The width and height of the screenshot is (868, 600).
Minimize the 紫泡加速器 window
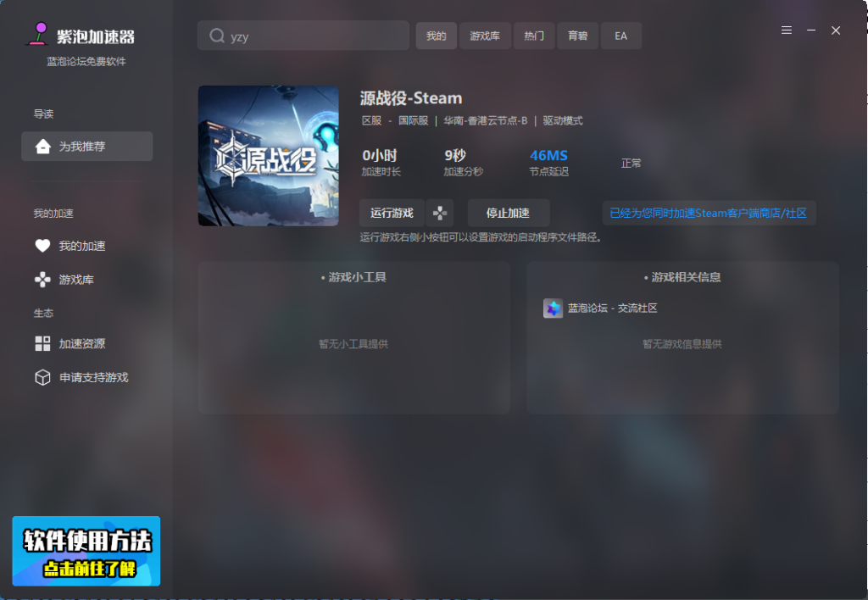coord(811,31)
